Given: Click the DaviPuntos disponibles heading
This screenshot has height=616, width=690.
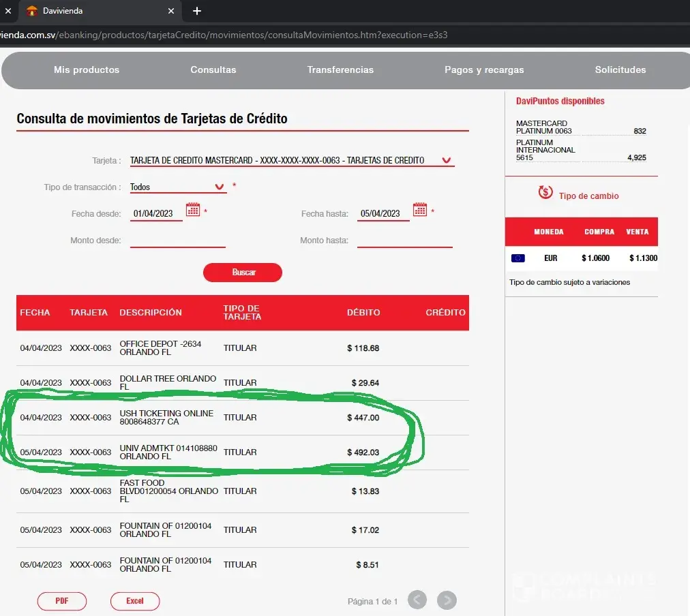Looking at the screenshot, I should coord(560,101).
